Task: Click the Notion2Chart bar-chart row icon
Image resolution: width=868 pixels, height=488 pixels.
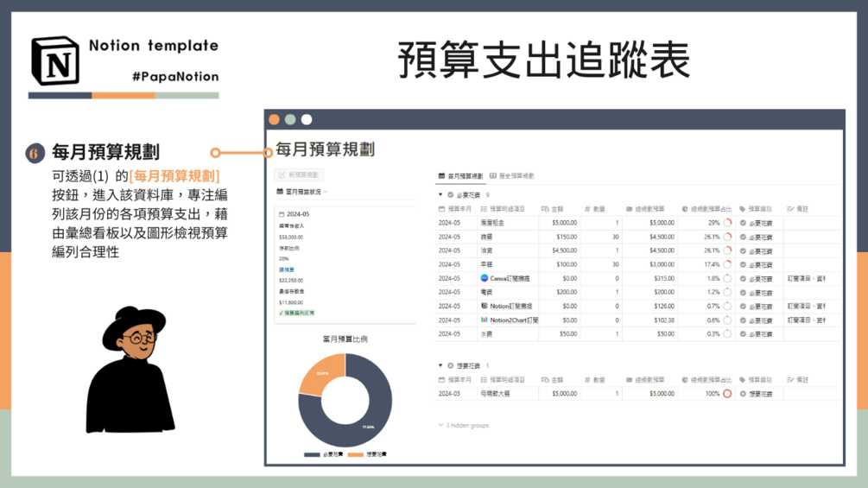Action: [485, 320]
